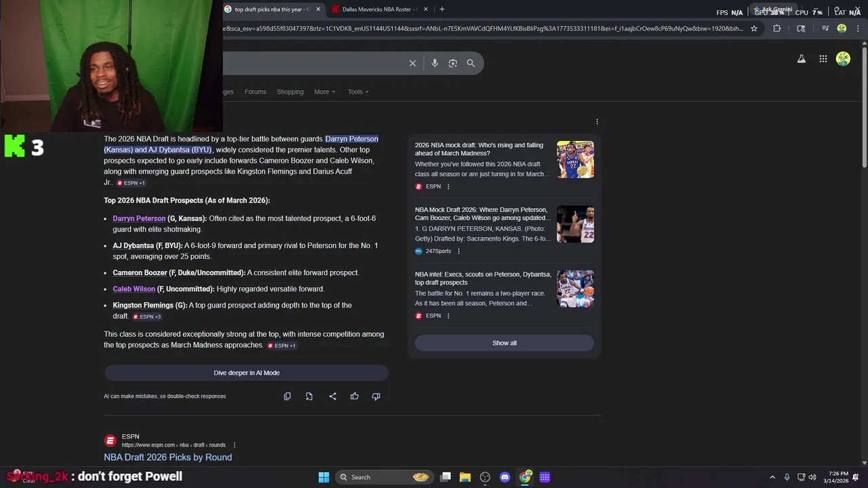Image resolution: width=868 pixels, height=488 pixels.
Task: Open options for ESPN search result
Action: [235, 445]
